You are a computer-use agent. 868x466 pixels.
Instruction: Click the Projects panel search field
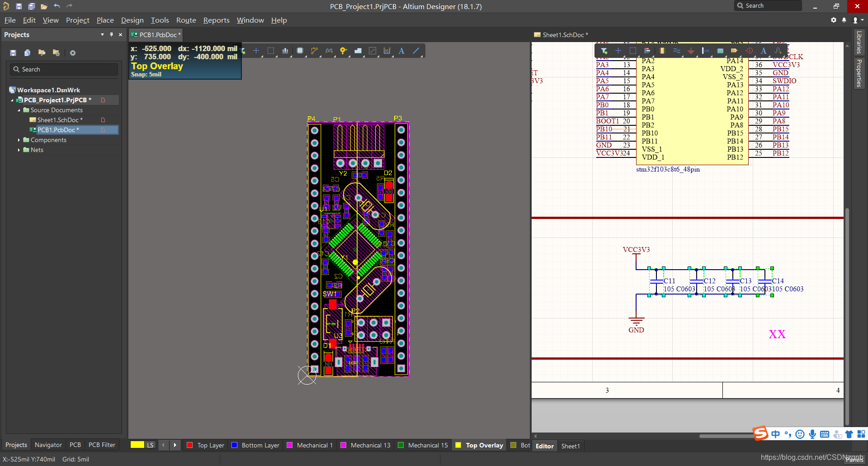(x=64, y=69)
